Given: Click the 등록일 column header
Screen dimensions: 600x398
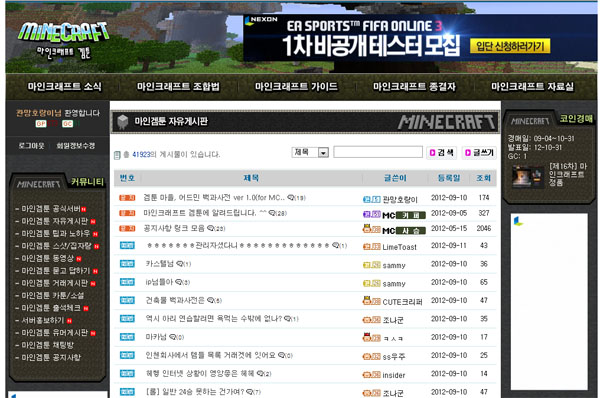Looking at the screenshot, I should (x=449, y=178).
